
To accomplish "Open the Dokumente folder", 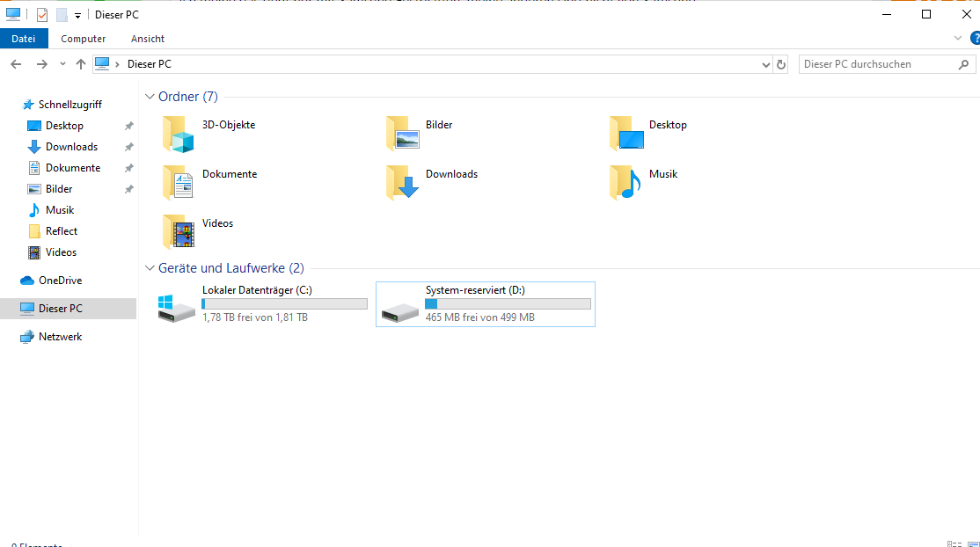I will (229, 173).
